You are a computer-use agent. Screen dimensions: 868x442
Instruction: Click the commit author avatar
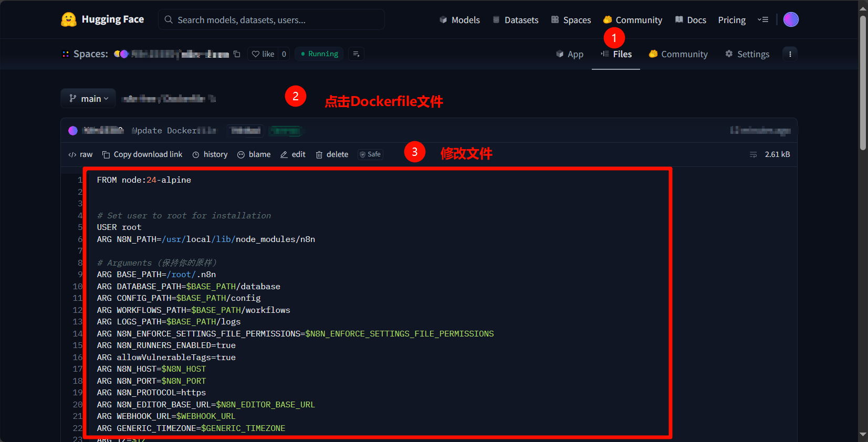(73, 131)
